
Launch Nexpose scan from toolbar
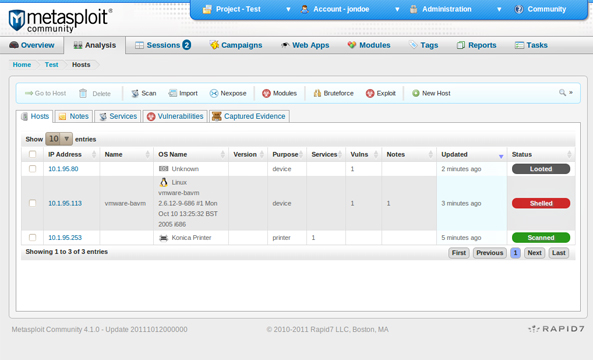[228, 93]
